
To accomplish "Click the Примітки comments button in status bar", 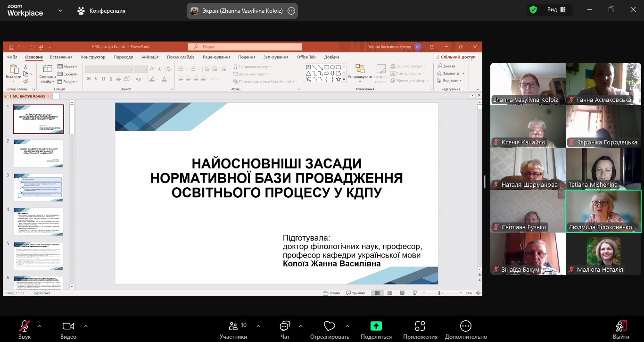I will point(355,293).
